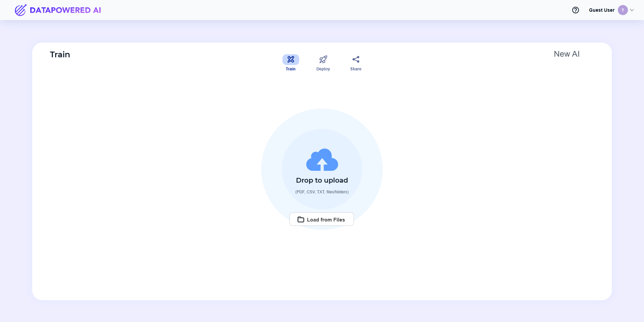Click the New AI label
The height and width of the screenshot is (322, 644).
point(566,54)
